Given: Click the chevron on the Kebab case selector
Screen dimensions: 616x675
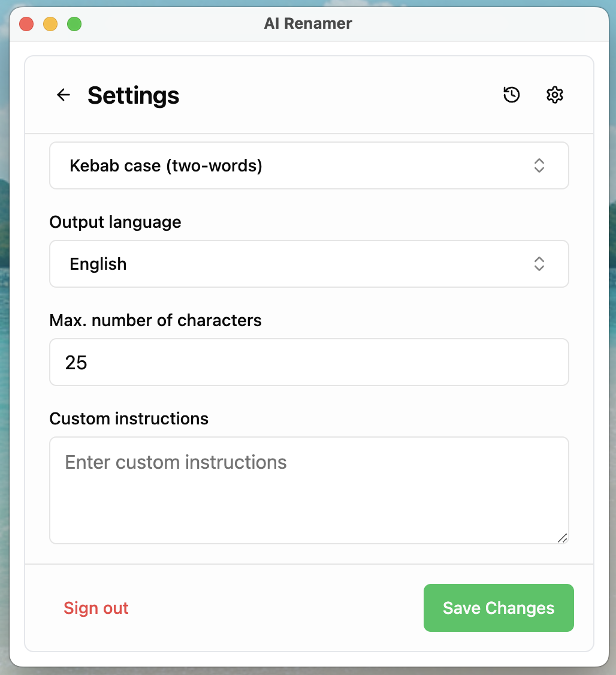Looking at the screenshot, I should click(x=539, y=165).
